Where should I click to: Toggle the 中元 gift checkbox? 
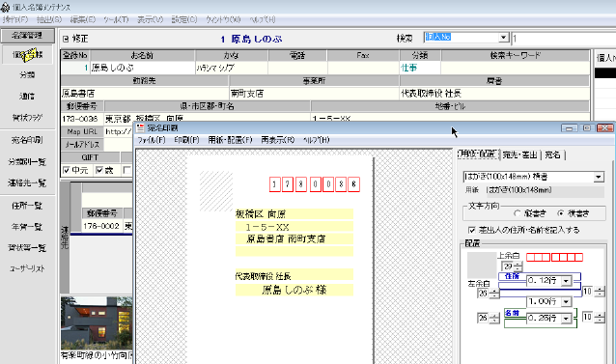pos(67,170)
